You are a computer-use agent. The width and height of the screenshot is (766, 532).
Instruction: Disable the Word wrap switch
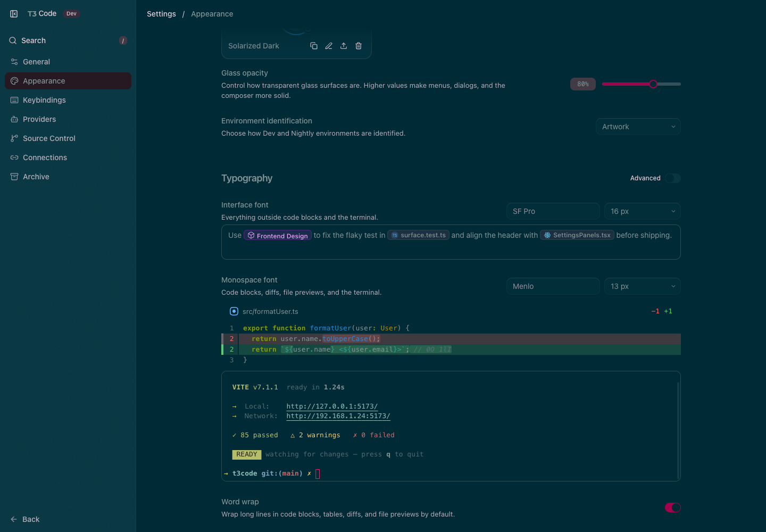click(x=673, y=508)
